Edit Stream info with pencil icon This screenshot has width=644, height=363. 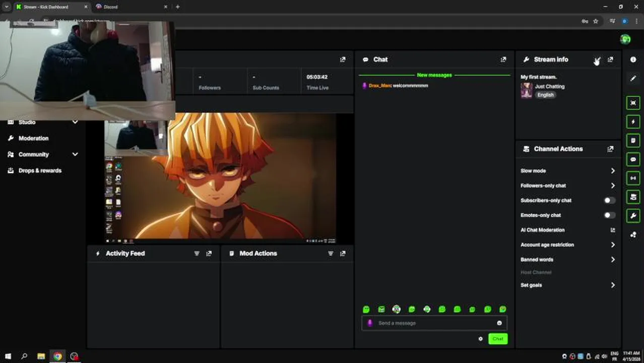[597, 59]
